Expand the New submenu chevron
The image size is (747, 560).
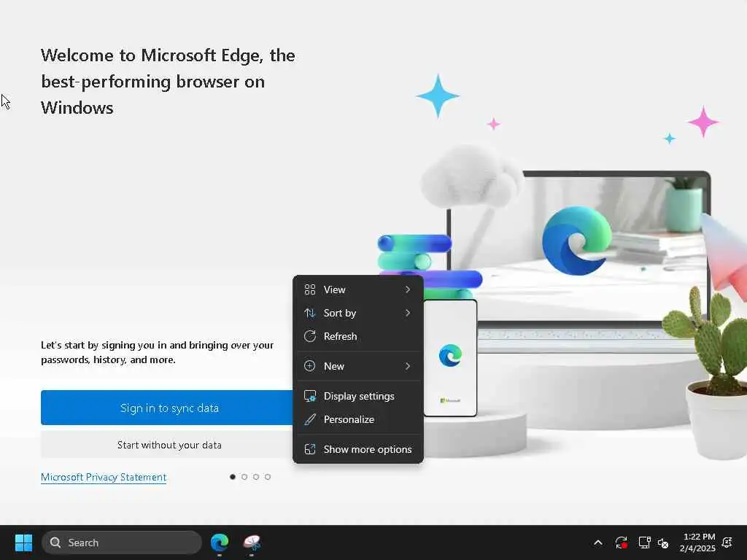408,366
